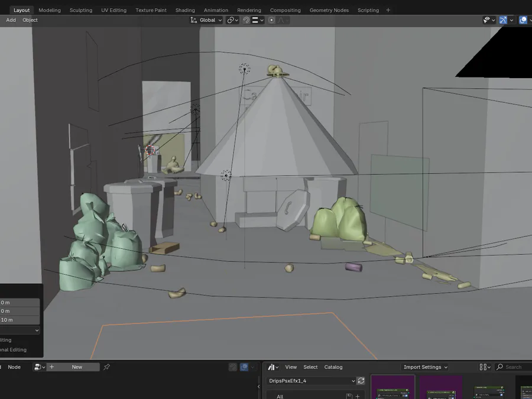The height and width of the screenshot is (399, 532).
Task: Add a new asset catalog with plus
Action: tap(357, 396)
